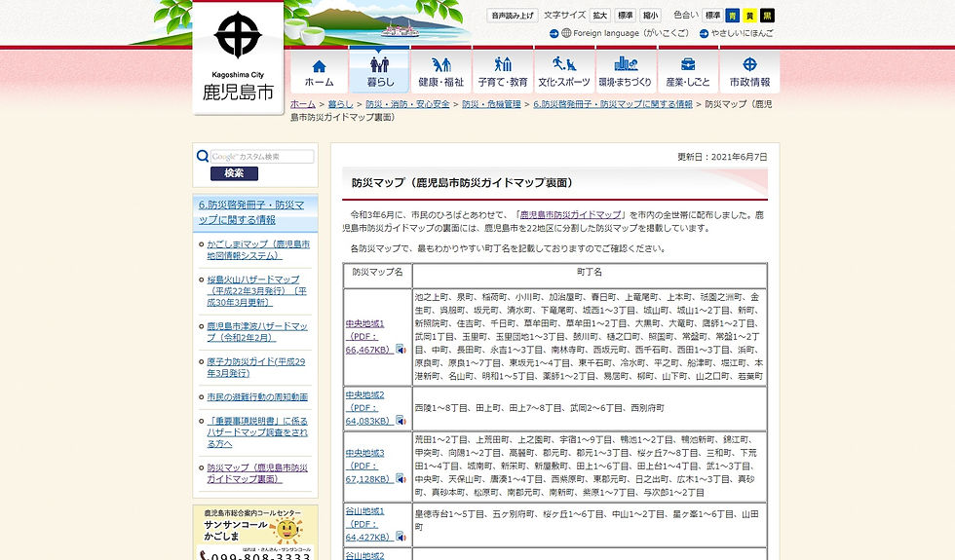Image resolution: width=955 pixels, height=560 pixels.
Task: Click the town list cell starting 西陵1~8丁目
Action: click(590, 408)
